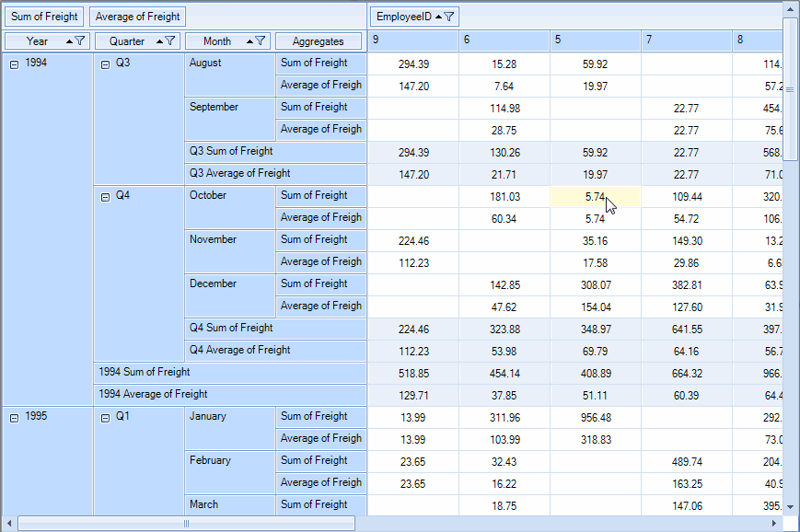Select the Aggregates field header
The image size is (800, 532).
[x=319, y=41]
